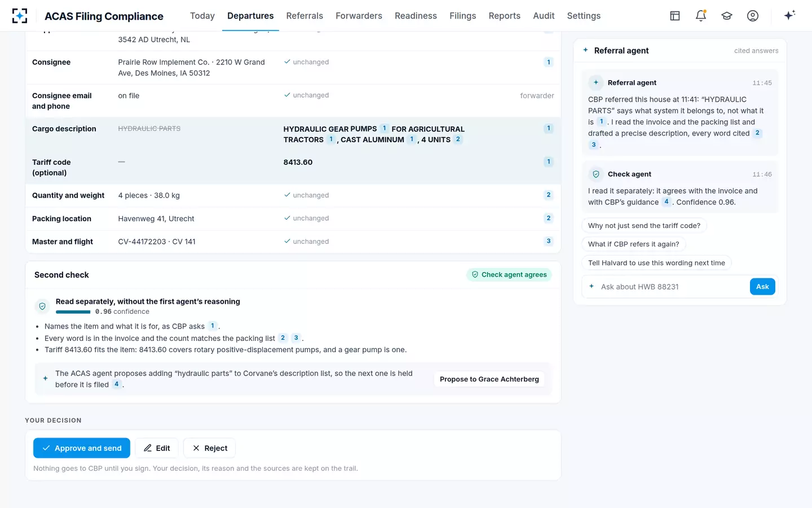This screenshot has height=508, width=812.
Task: Click the 'cited answers' label
Action: click(756, 51)
